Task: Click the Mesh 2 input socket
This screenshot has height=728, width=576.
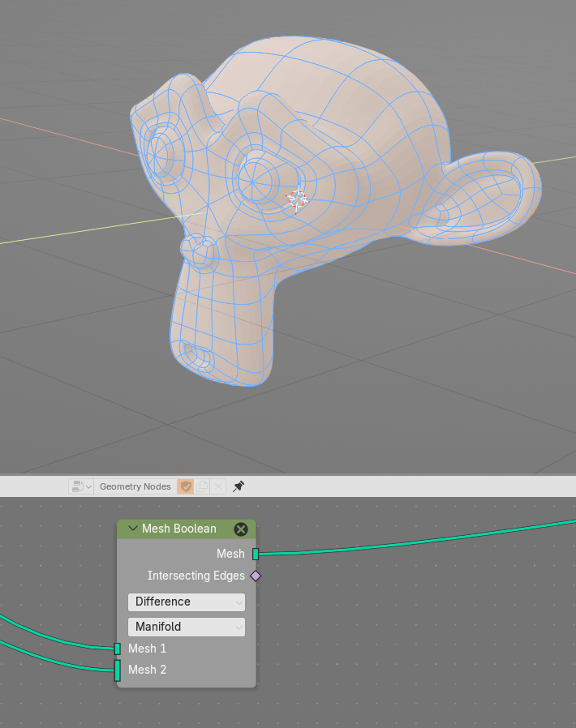Action: (118, 670)
